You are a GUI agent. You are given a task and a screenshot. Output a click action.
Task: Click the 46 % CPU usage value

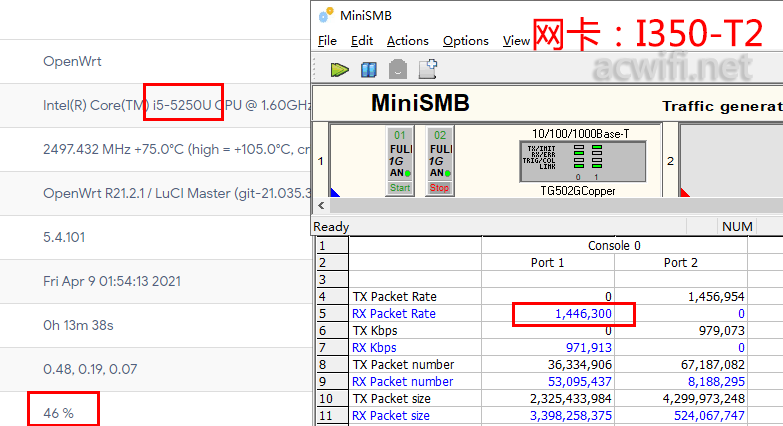click(x=58, y=413)
